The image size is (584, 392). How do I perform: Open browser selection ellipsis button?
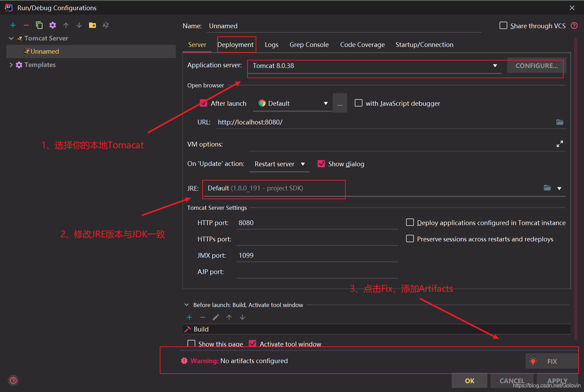340,103
